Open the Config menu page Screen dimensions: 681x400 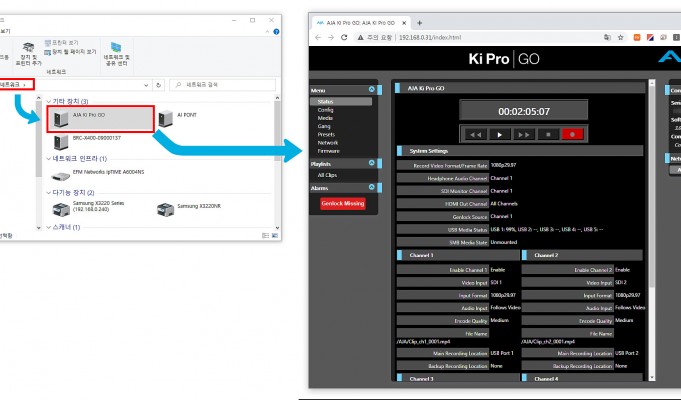coord(325,110)
